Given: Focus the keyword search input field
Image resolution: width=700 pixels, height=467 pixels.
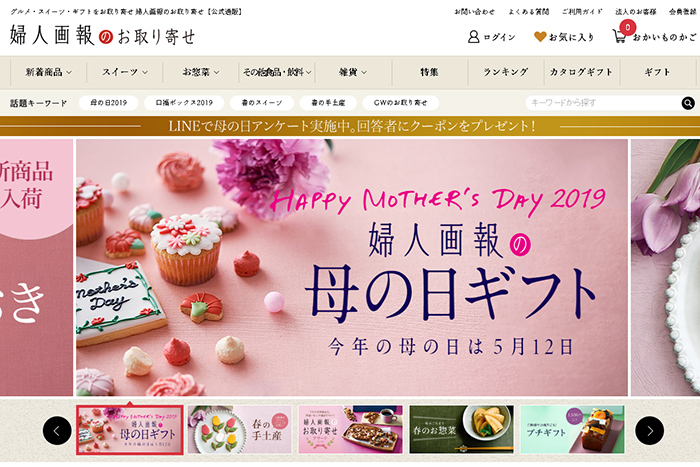Looking at the screenshot, I should coord(603,103).
